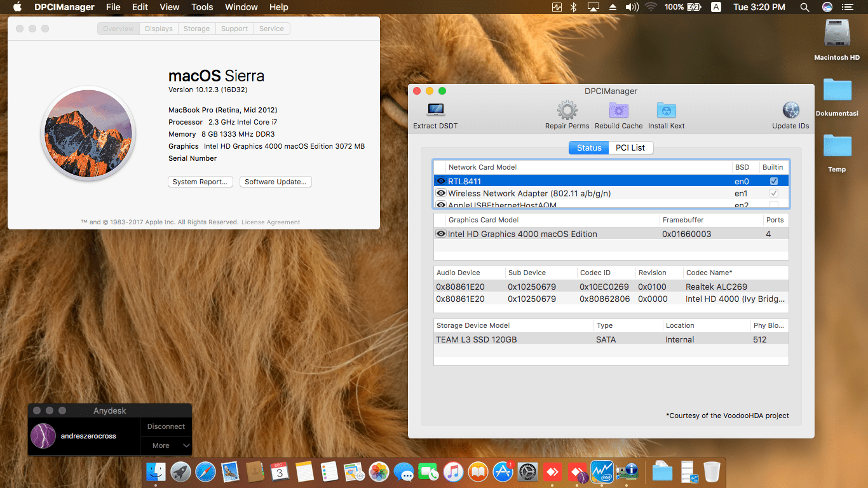Open Mail stamp icon in Dock
Viewport: 868px width, 488px height.
230,471
